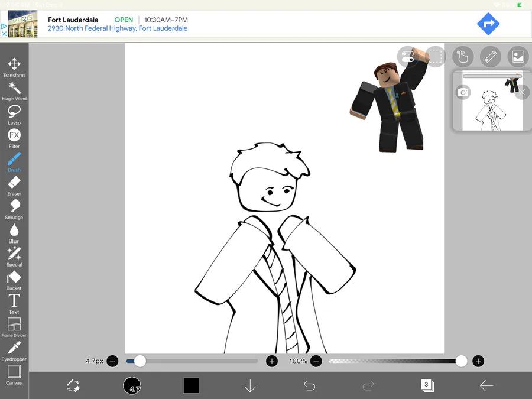Select the Blur tool
This screenshot has width=532, height=399.
coord(14,233)
